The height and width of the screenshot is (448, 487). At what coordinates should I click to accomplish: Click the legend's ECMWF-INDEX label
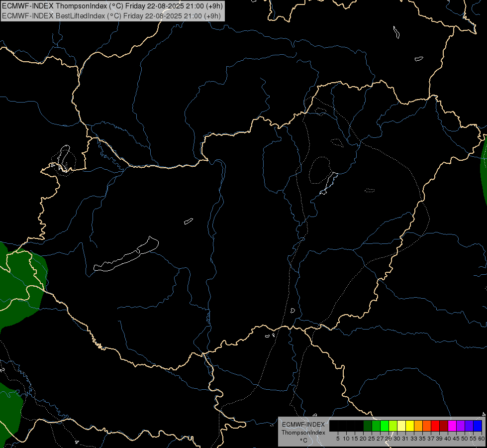click(x=303, y=425)
